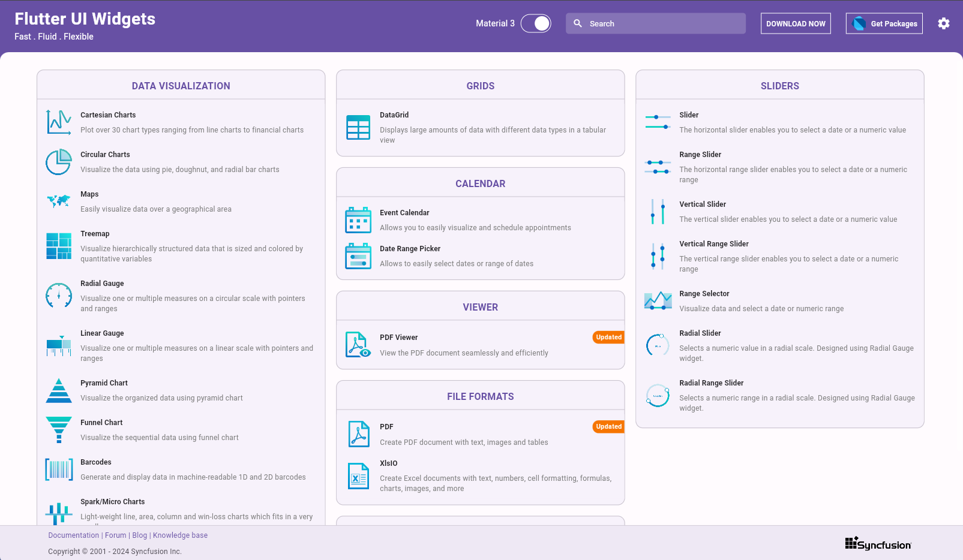The width and height of the screenshot is (963, 560).
Task: Open settings gear in header
Action: point(944,23)
